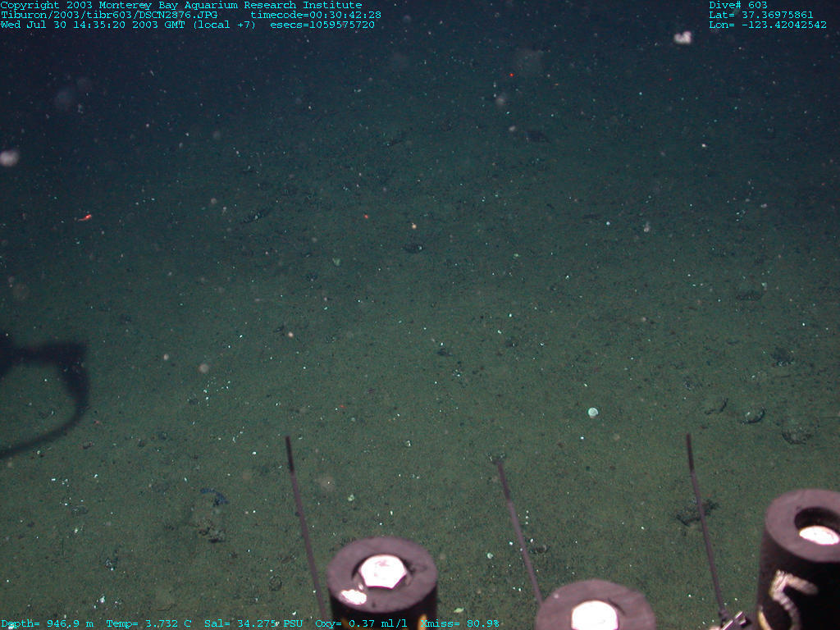Click the Dive# 603 label
Image resolution: width=840 pixels, height=630 pixels.
pos(737,6)
